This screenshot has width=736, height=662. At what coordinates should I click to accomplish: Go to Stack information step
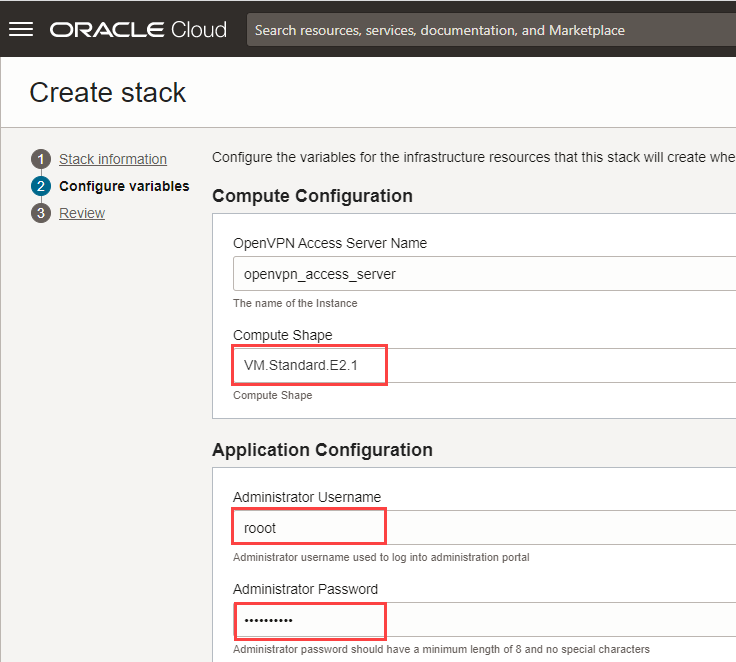pos(113,159)
